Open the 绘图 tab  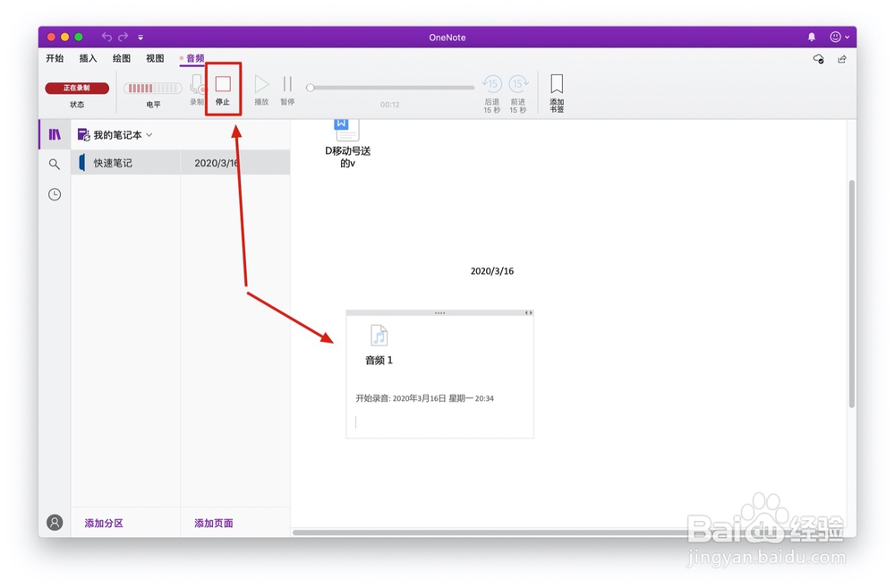pos(122,58)
